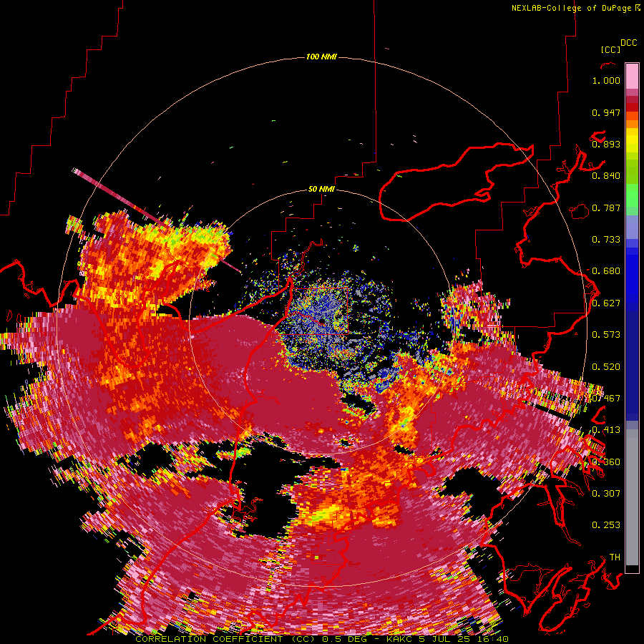Image resolution: width=644 pixels, height=644 pixels.
Task: Click the 0.520 color scale value
Action: tap(606, 367)
